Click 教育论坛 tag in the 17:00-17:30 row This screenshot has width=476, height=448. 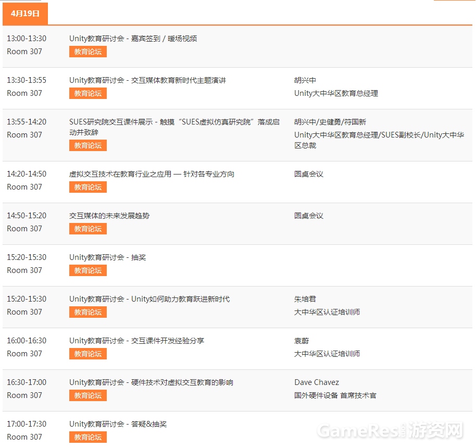pyautogui.click(x=87, y=437)
